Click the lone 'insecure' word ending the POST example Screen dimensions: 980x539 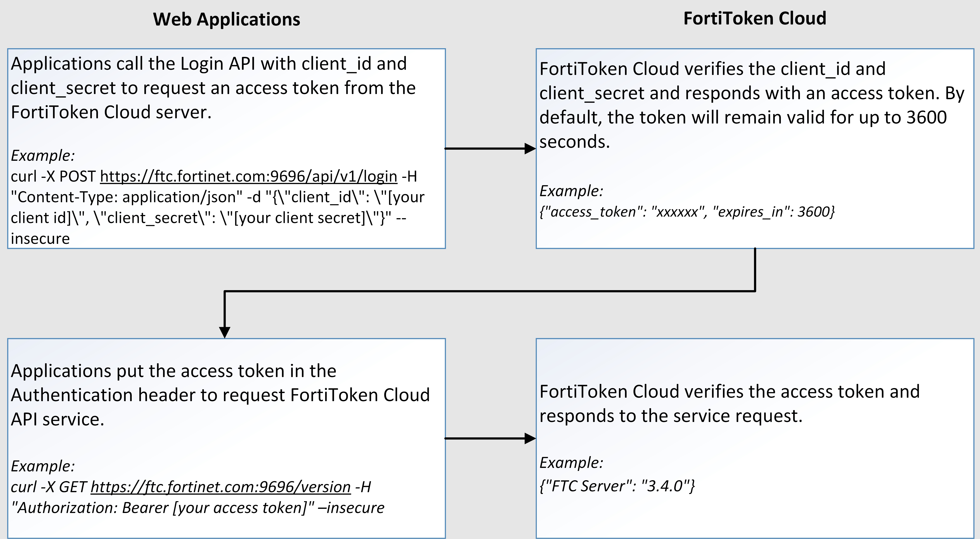(40, 239)
